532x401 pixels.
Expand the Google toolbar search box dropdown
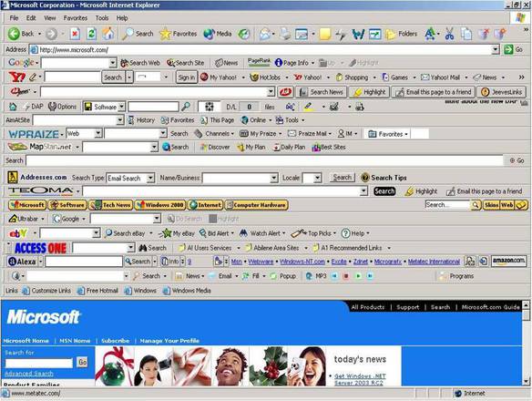pyautogui.click(x=113, y=63)
